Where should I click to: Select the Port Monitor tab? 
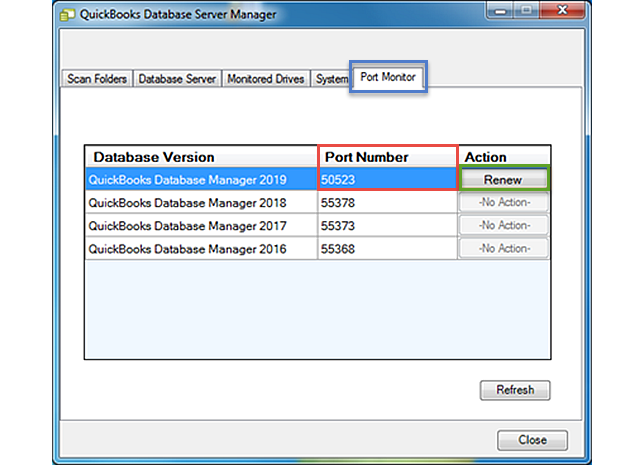tap(388, 77)
